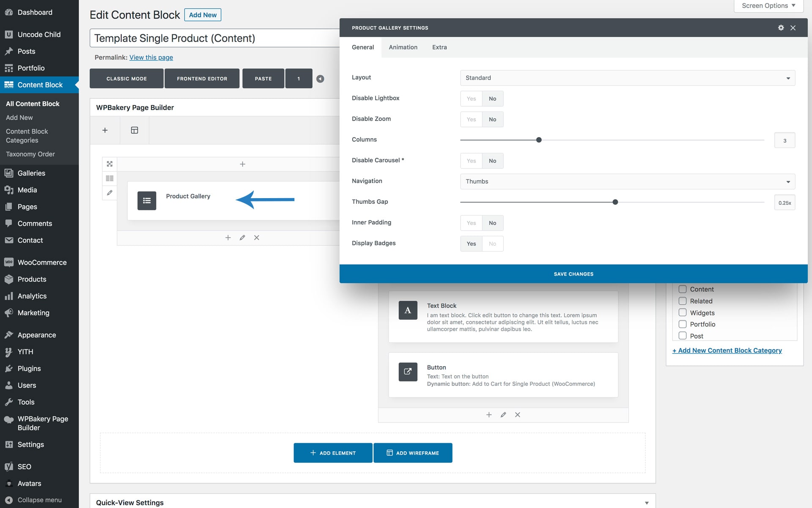Screen dimensions: 812x508
Task: Click the gear icon in gallery settings header
Action: point(781,28)
